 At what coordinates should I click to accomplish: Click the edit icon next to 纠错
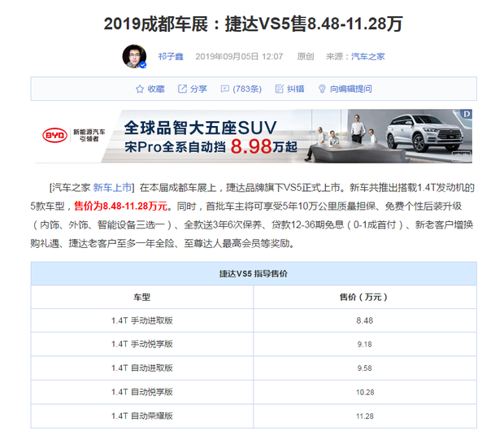click(x=280, y=89)
